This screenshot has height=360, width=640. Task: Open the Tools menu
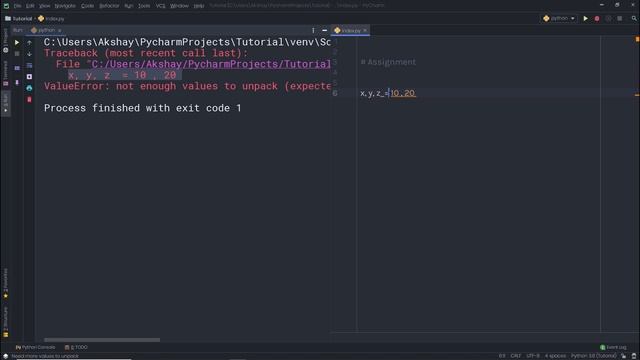[x=144, y=6]
